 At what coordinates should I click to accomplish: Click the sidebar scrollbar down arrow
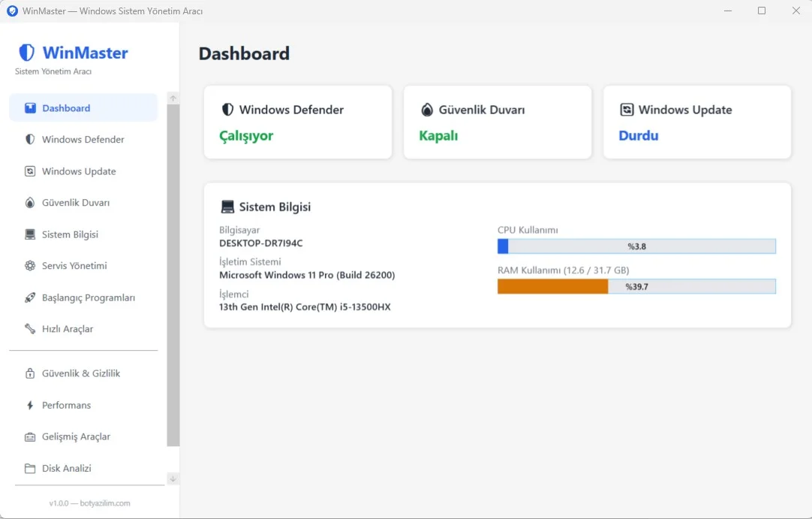(173, 478)
